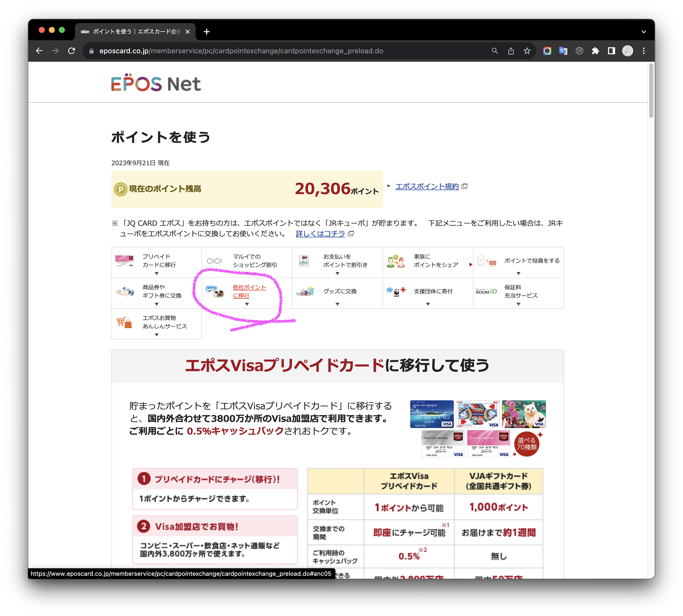The height and width of the screenshot is (616, 683).
Task: Open the グッズに交換 item
Action: [x=339, y=291]
